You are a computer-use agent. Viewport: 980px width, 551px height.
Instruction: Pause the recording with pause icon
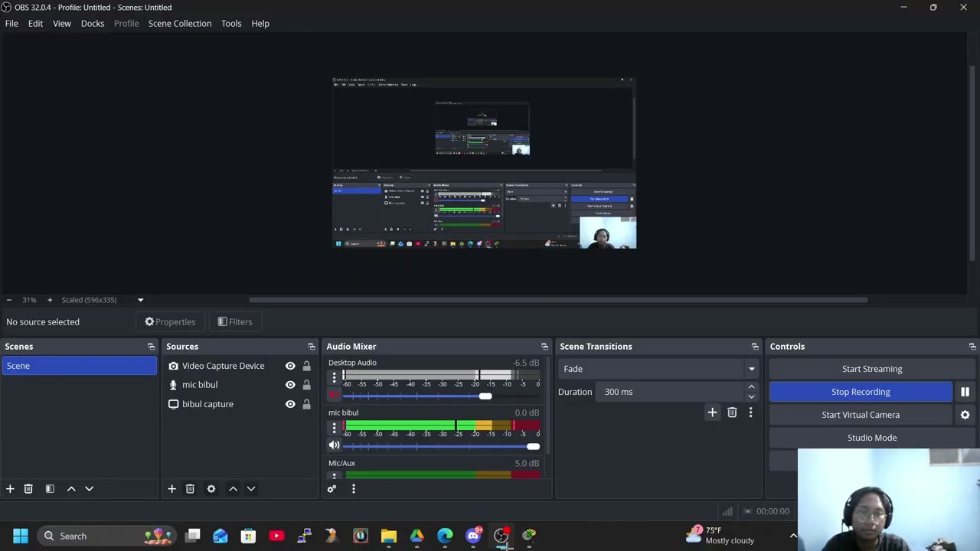[x=965, y=392]
